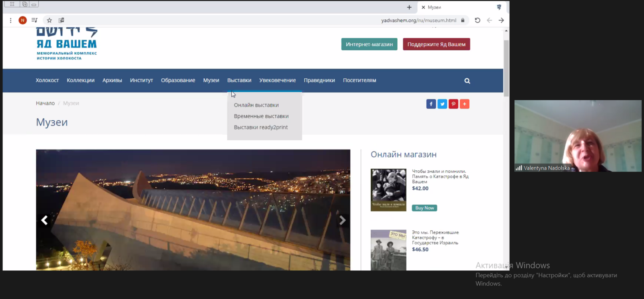644x299 pixels.
Task: Open Выставки ready2print menu entry
Action: 260,127
